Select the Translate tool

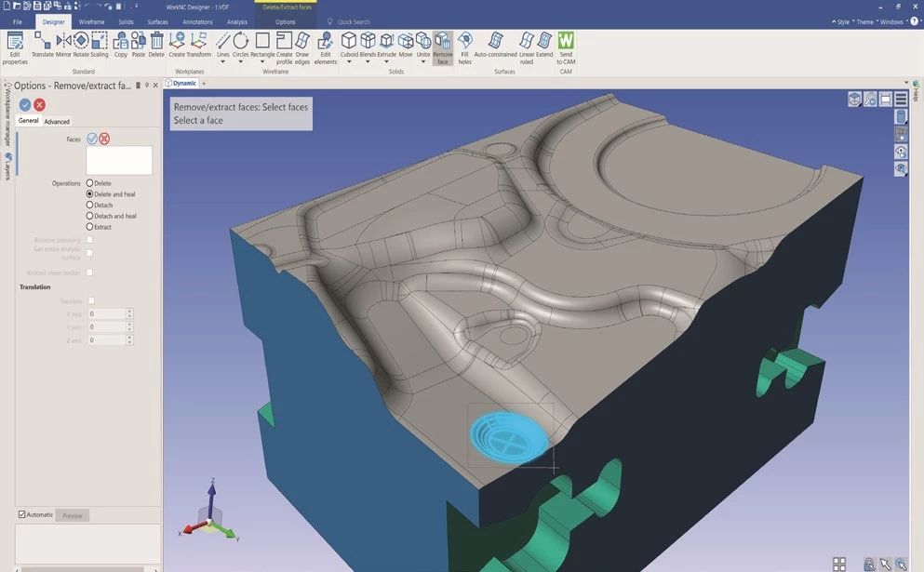[x=43, y=46]
